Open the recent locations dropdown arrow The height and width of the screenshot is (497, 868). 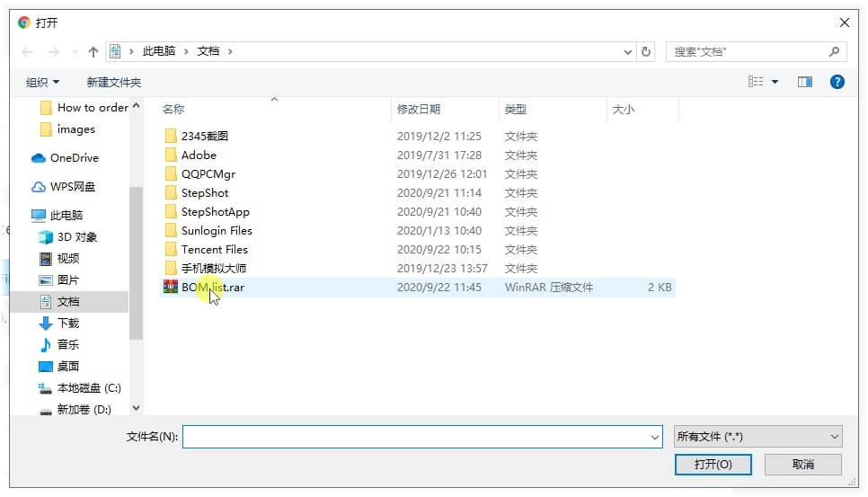click(75, 52)
